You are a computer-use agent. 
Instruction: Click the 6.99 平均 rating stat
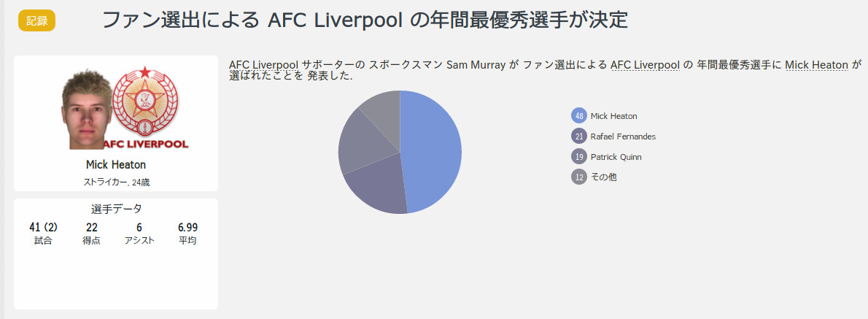click(187, 234)
